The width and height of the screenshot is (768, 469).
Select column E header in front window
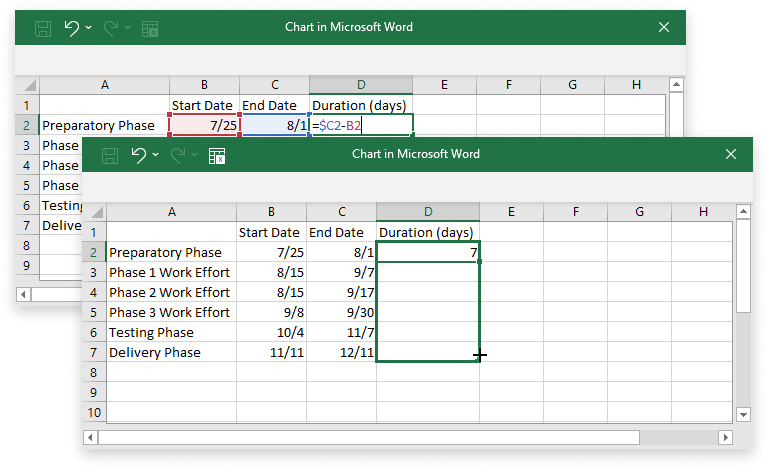pos(511,211)
